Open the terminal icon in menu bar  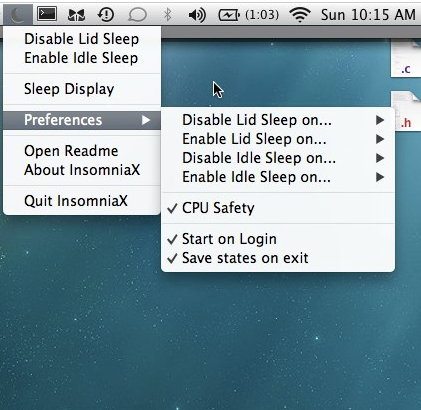47,14
